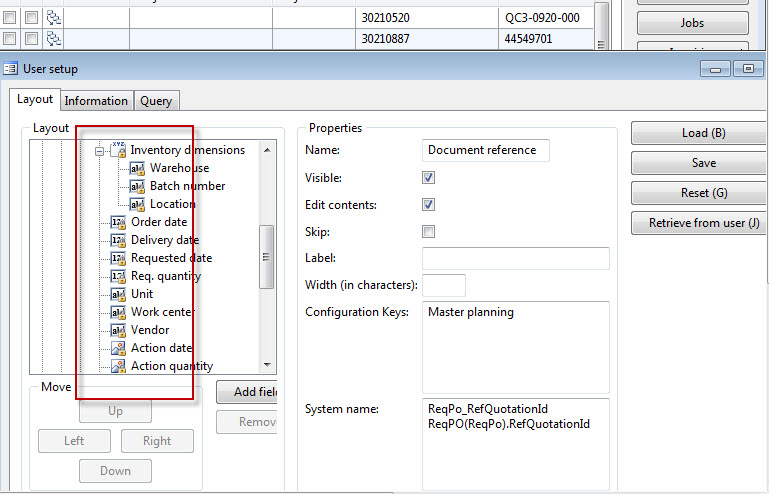The width and height of the screenshot is (776, 495).
Task: Click the Configuration Keys text box
Action: (x=516, y=347)
